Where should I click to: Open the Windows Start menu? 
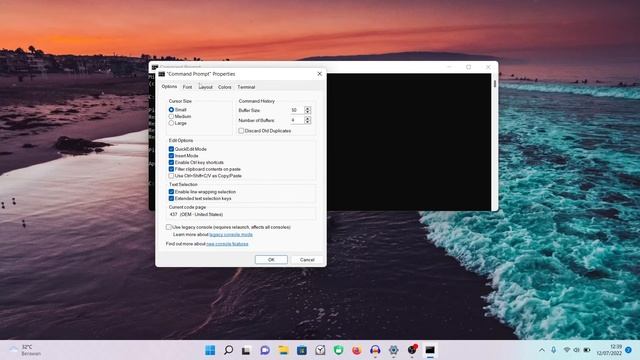tap(210, 350)
